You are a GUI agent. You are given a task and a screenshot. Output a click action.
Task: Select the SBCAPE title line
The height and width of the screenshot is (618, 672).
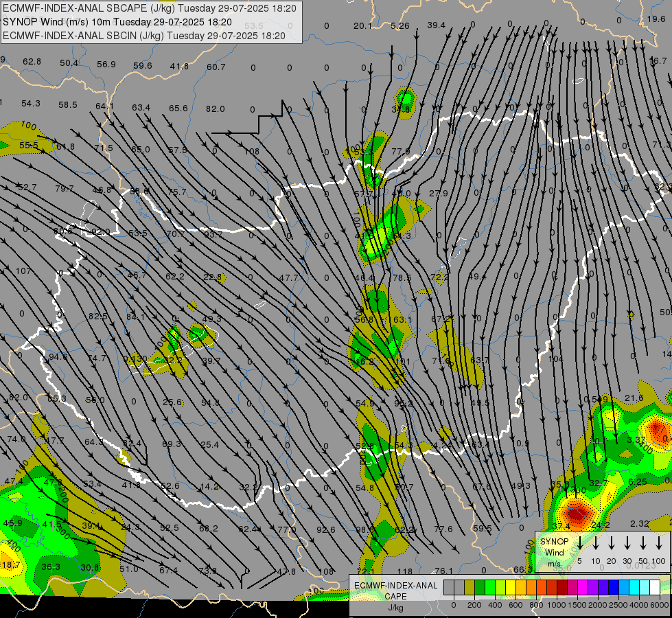[150, 8]
